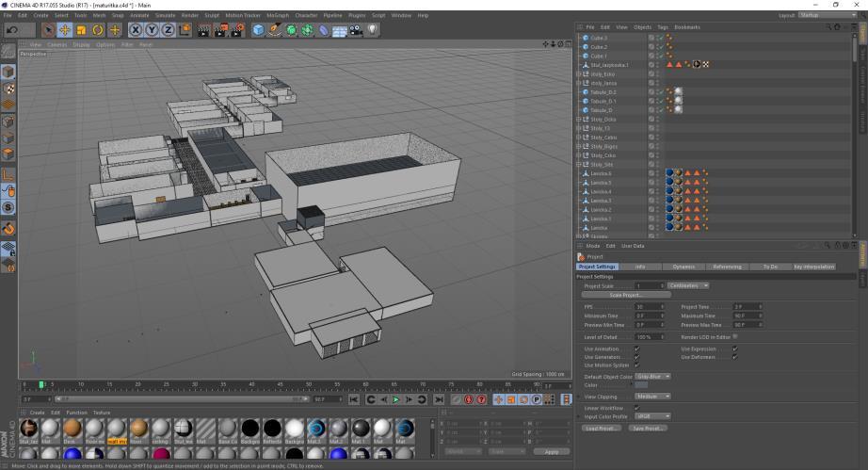Expand the Stoly_Sitit tree item

579,165
